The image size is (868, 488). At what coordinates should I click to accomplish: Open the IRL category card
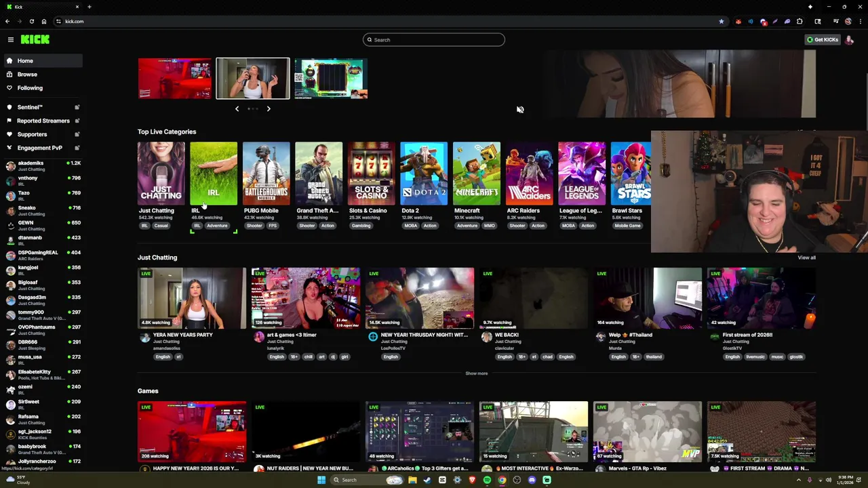(x=214, y=174)
